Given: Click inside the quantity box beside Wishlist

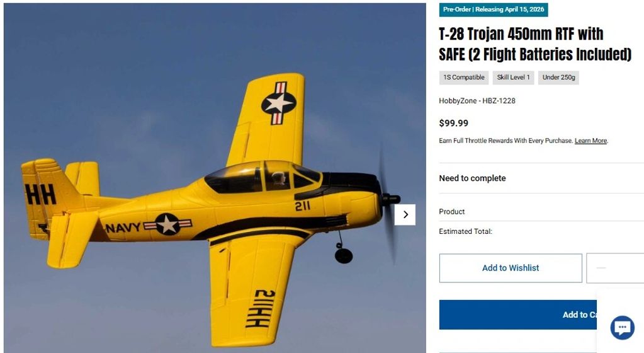Looking at the screenshot, I should click(x=615, y=269).
